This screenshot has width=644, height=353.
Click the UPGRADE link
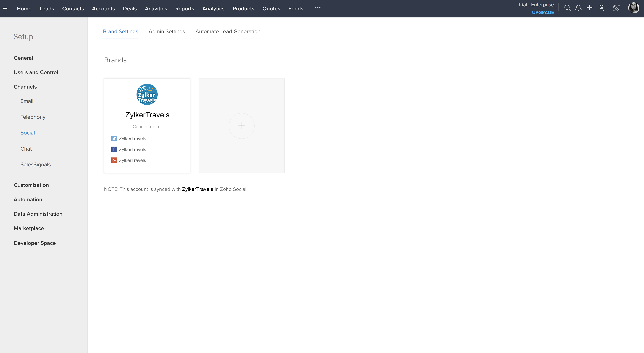click(x=543, y=13)
